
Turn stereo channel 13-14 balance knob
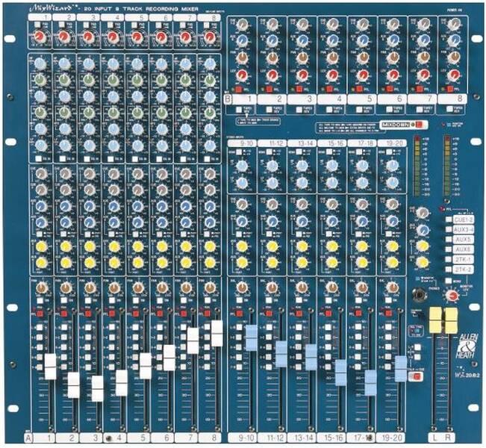click(302, 288)
